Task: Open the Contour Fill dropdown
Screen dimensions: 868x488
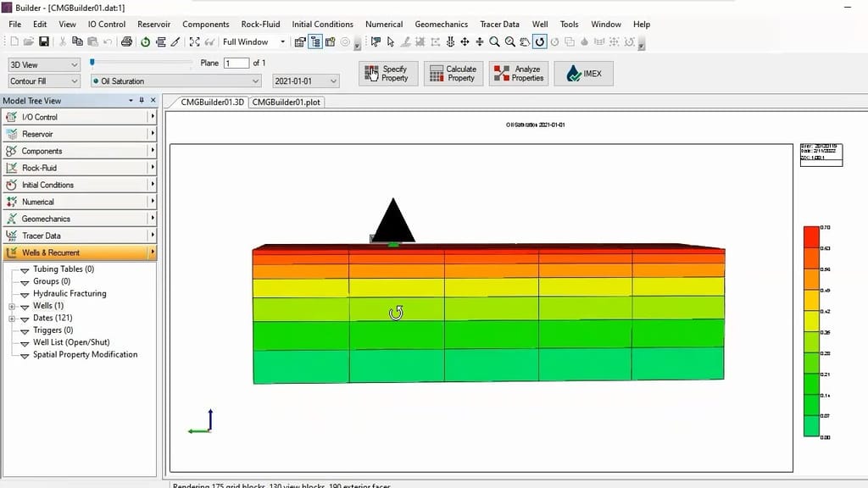Action: pyautogui.click(x=44, y=80)
